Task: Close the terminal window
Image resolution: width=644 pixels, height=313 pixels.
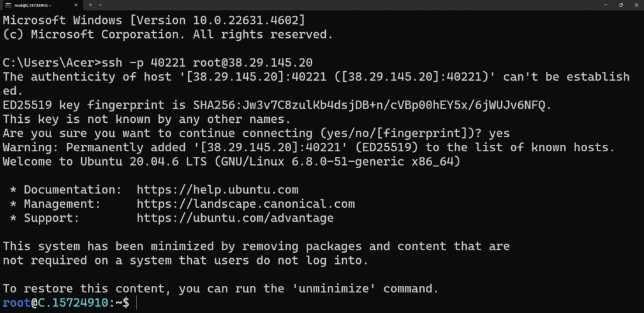Action: 636,4
